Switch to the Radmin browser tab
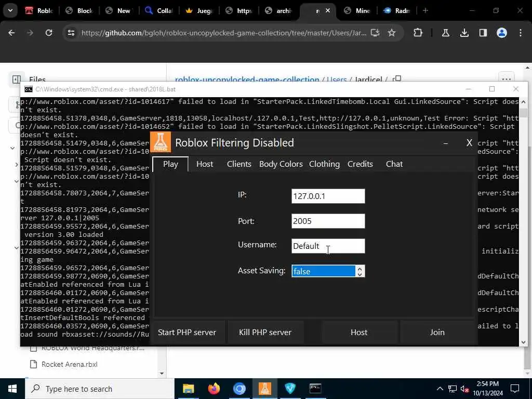The image size is (532, 399). 397,10
